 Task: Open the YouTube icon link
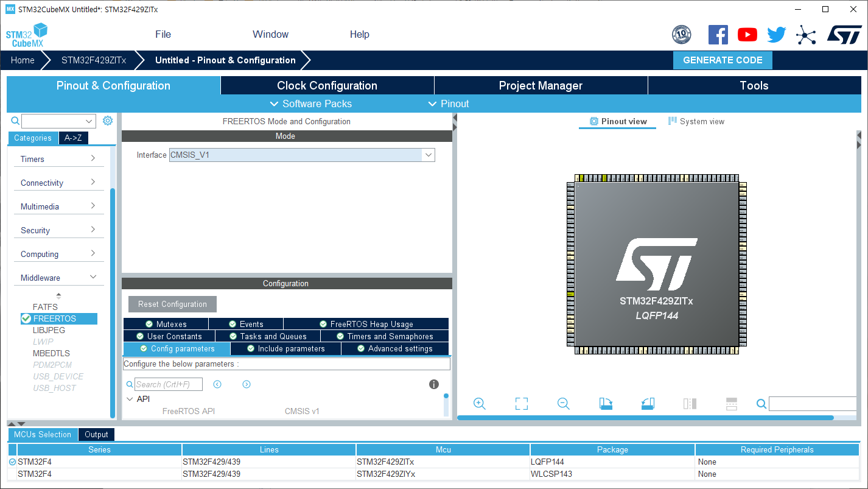(747, 35)
